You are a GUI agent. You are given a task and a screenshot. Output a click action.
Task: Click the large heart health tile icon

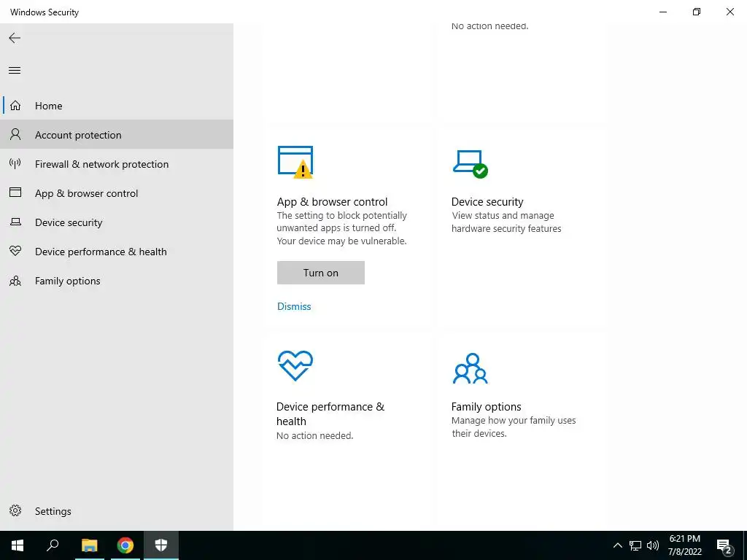pos(295,366)
